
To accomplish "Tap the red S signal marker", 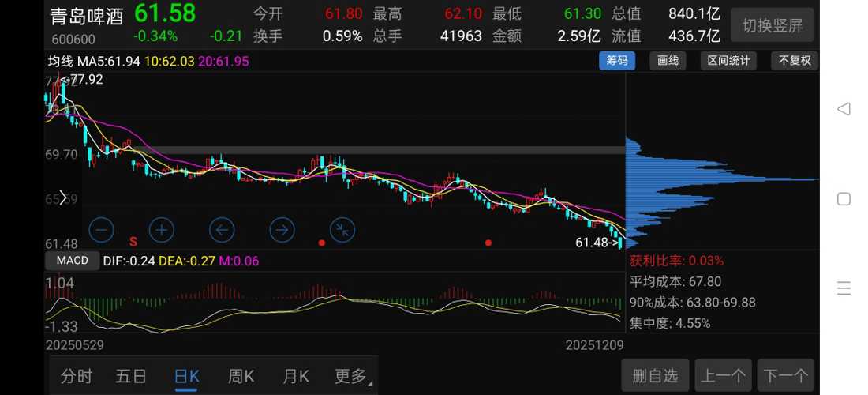I will pos(133,242).
